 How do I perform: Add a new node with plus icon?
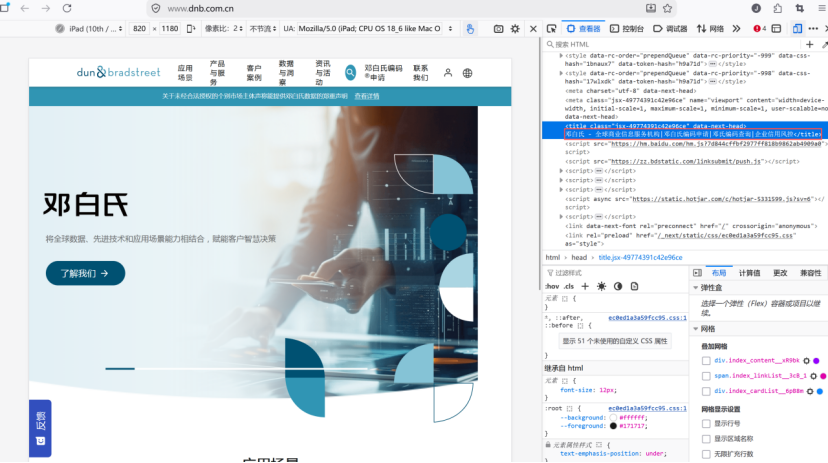pos(810,44)
